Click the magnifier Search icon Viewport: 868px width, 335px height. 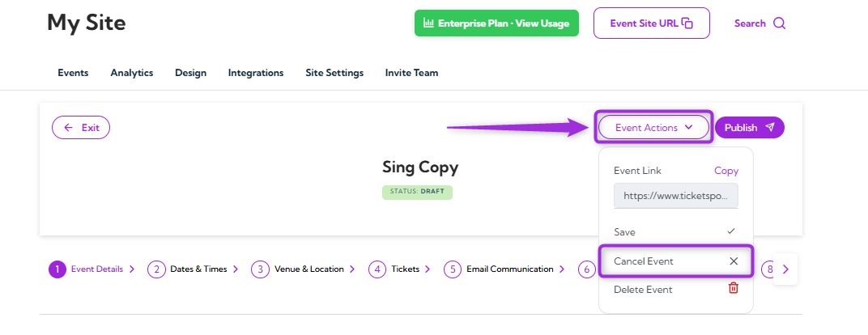tap(779, 23)
